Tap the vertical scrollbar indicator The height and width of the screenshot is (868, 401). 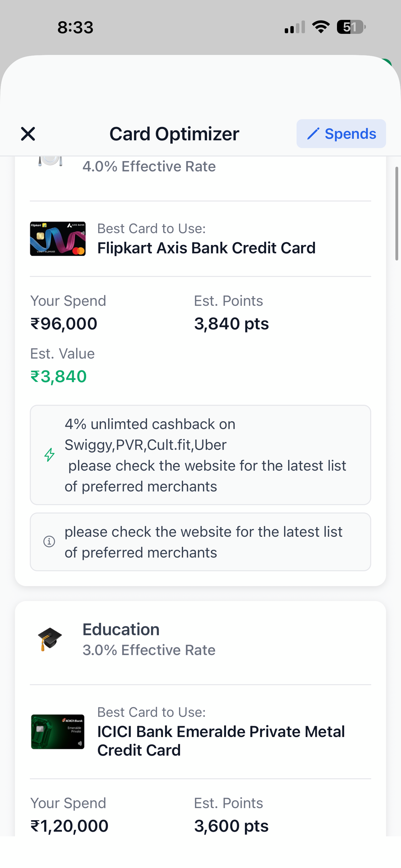(x=397, y=213)
